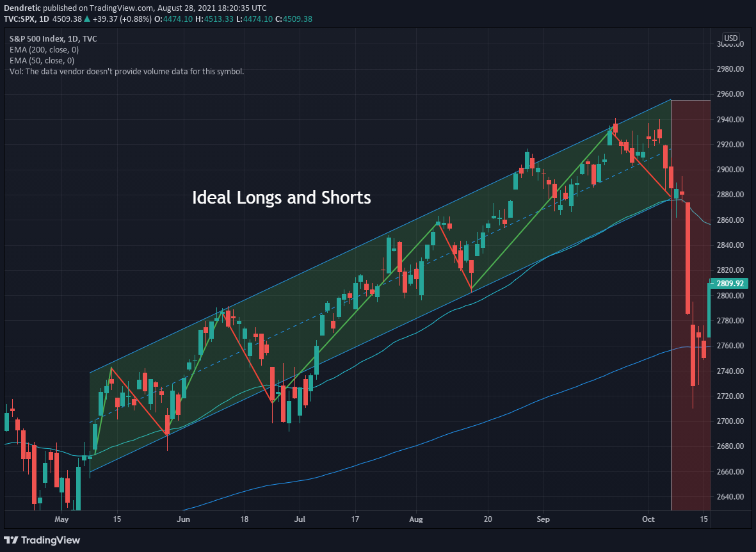Click the May label on time axis
The image size is (756, 552).
pyautogui.click(x=61, y=520)
